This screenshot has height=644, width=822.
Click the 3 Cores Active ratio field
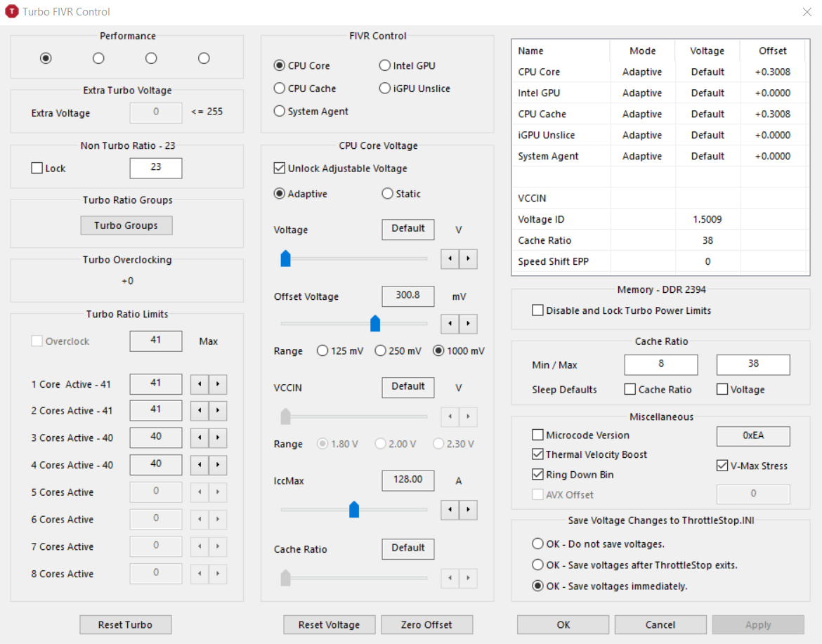tap(156, 438)
